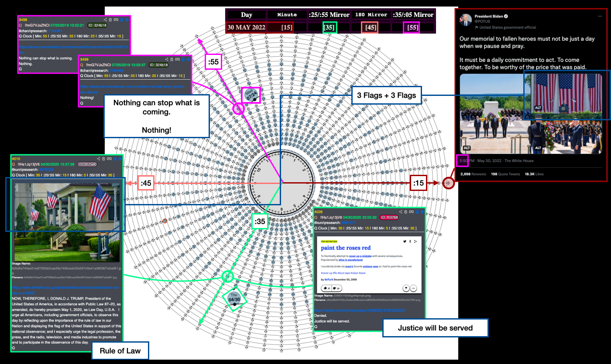The width and height of the screenshot is (611, 364).
Task: Click the 'alice in wonderland' definition link
Action: 350,260
